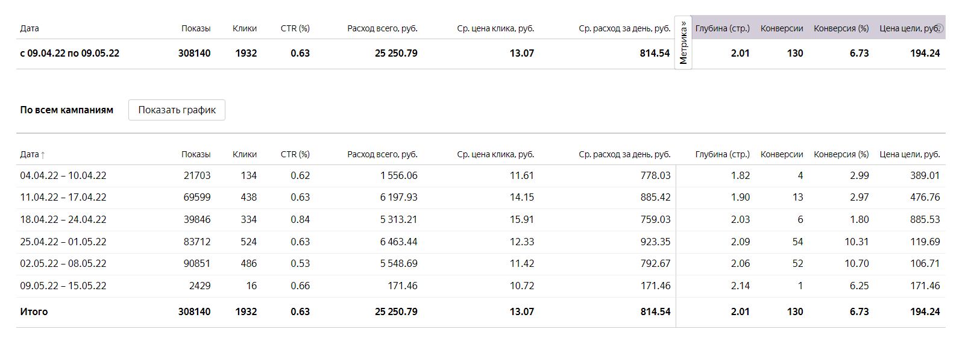Sort lower table by Клики column
This screenshot has height=341, width=980.
coord(245,154)
